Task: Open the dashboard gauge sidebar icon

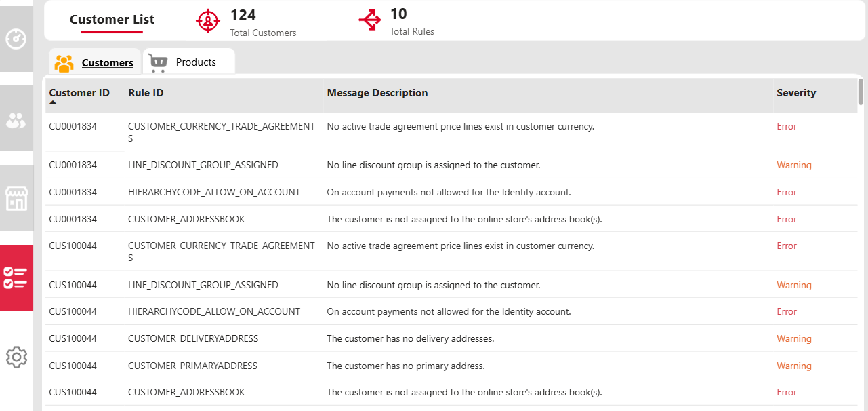Action: point(16,39)
